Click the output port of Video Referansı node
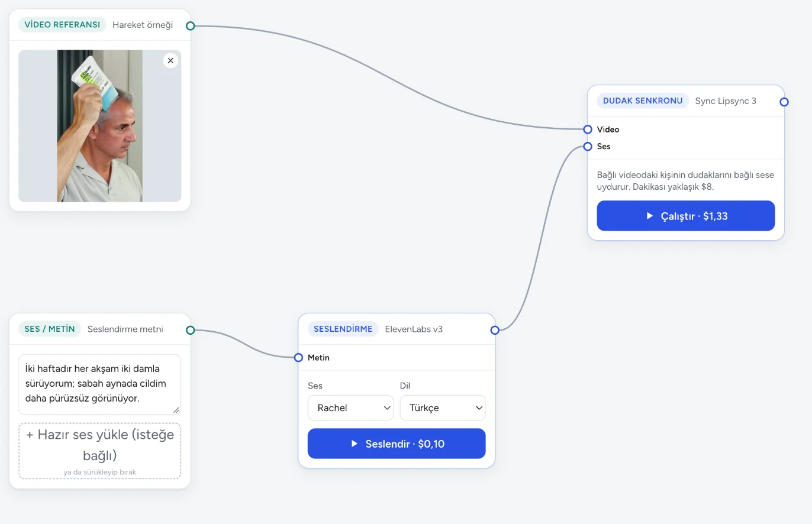 pos(191,26)
